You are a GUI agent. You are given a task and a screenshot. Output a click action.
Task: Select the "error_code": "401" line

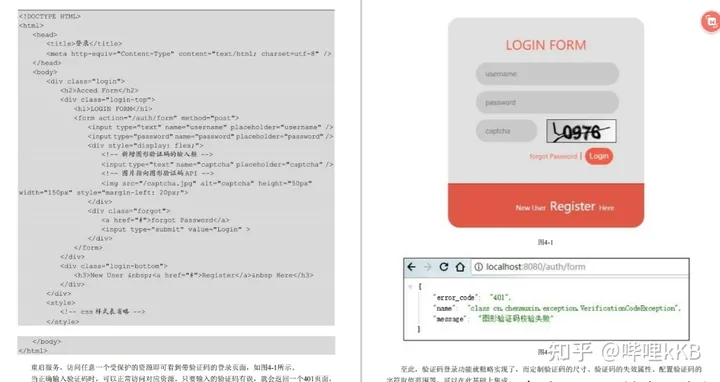pyautogui.click(x=471, y=298)
